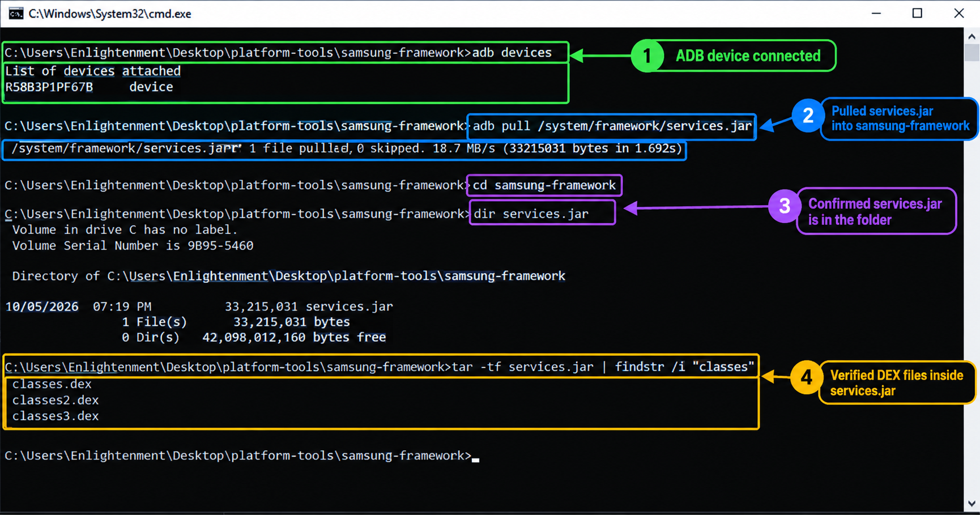This screenshot has width=980, height=515.
Task: Click "0 Dir(s) 42,098,012,160 bytes free"
Action: [254, 337]
